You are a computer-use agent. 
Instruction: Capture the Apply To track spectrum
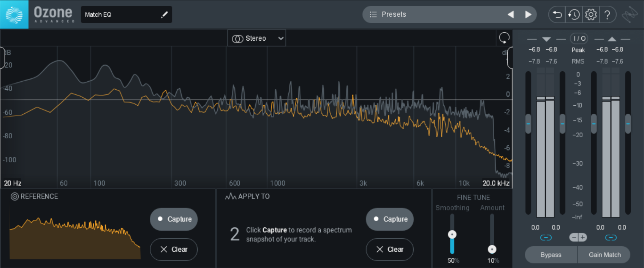click(389, 219)
